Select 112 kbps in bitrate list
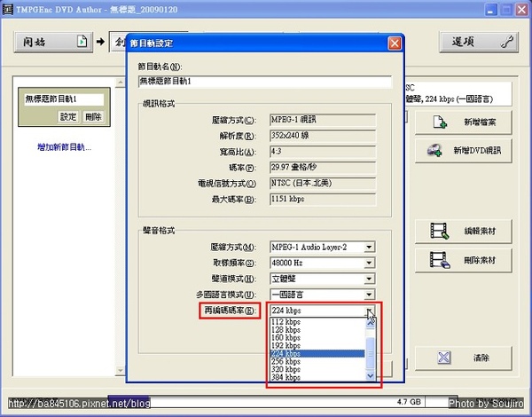This screenshot has width=532, height=417. coord(317,321)
